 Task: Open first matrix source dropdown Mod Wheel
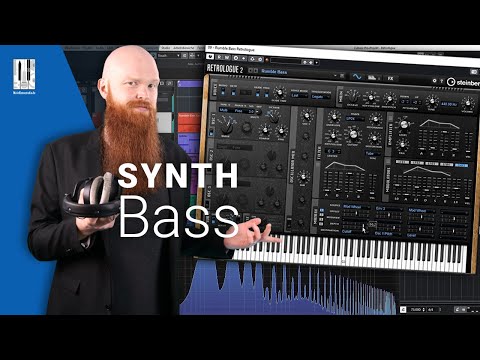coord(356,207)
